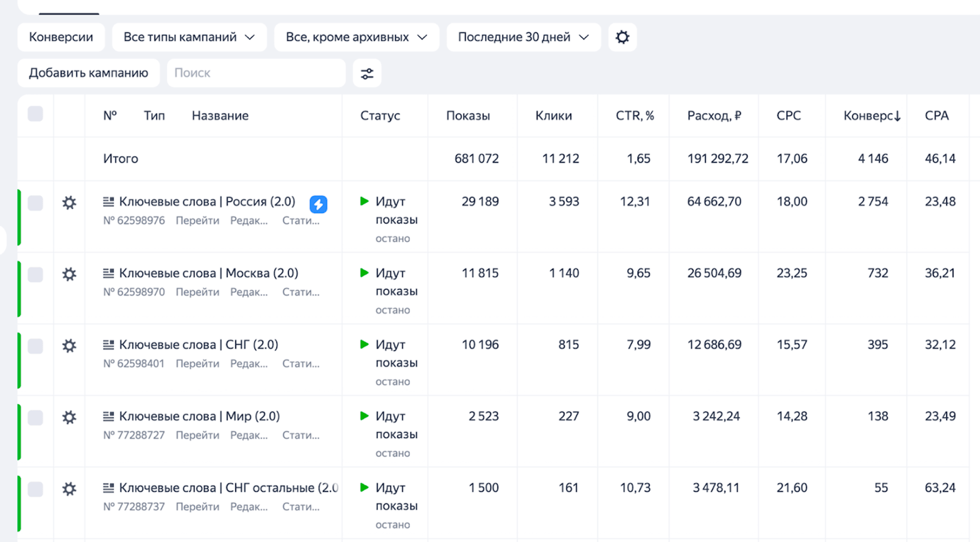980x542 pixels.
Task: Expand the Все типы кампаний dropdown
Action: (189, 37)
